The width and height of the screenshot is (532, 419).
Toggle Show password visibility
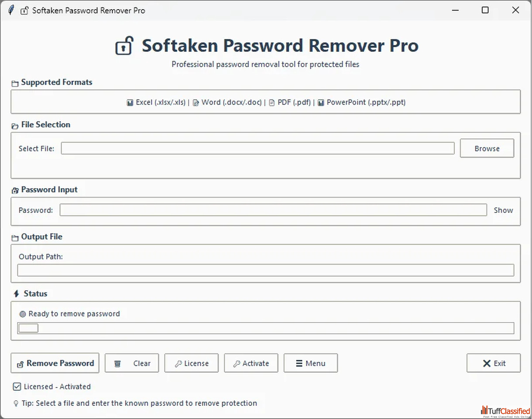(x=503, y=210)
